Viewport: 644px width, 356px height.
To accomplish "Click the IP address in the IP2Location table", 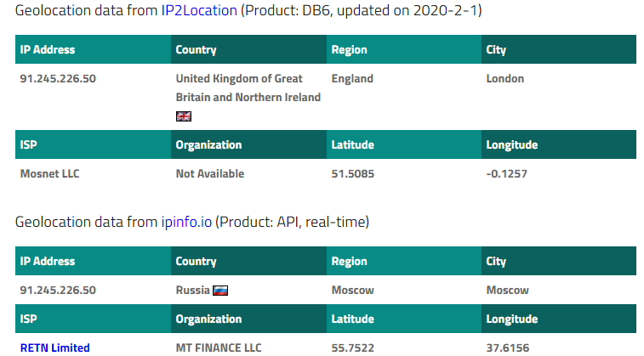I will (58, 78).
